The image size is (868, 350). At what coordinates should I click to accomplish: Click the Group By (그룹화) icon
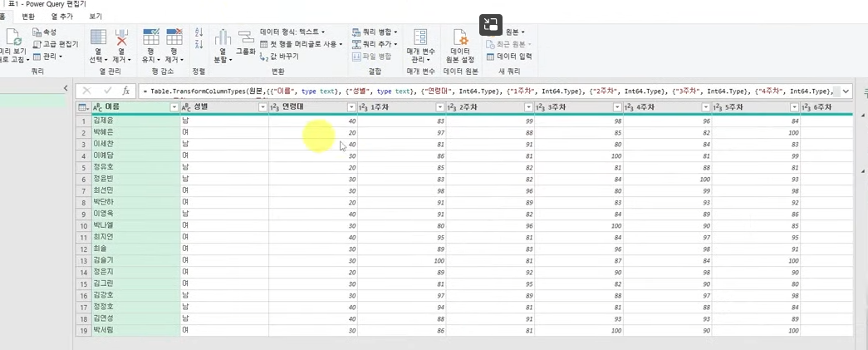tap(245, 37)
